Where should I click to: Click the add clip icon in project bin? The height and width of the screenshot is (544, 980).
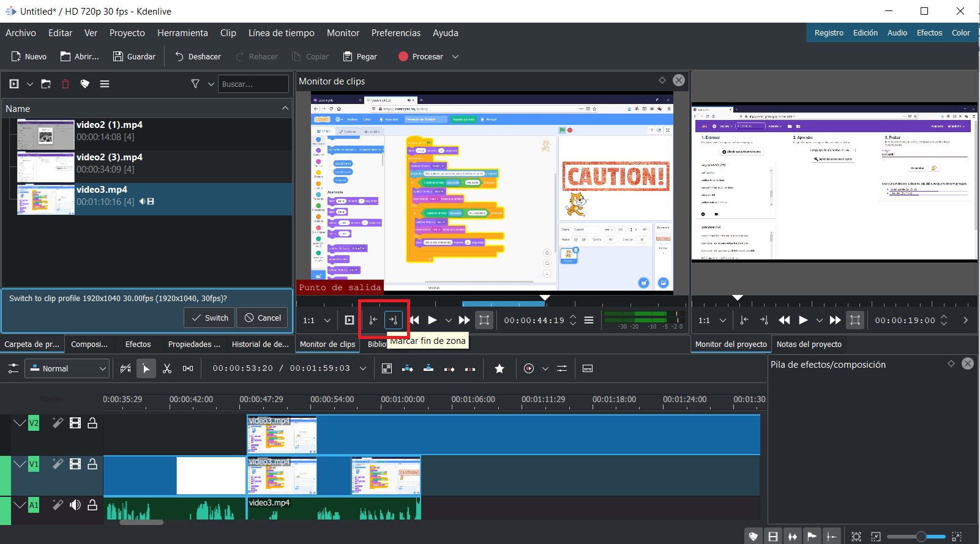(14, 84)
